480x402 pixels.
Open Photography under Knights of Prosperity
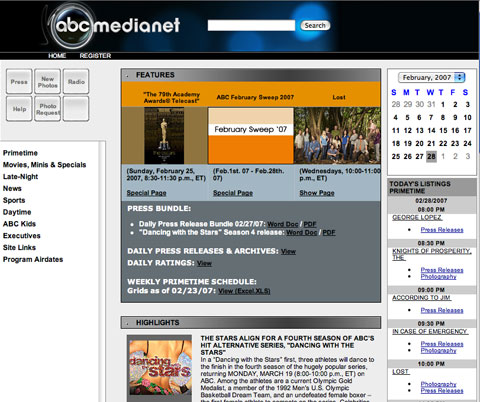point(438,277)
